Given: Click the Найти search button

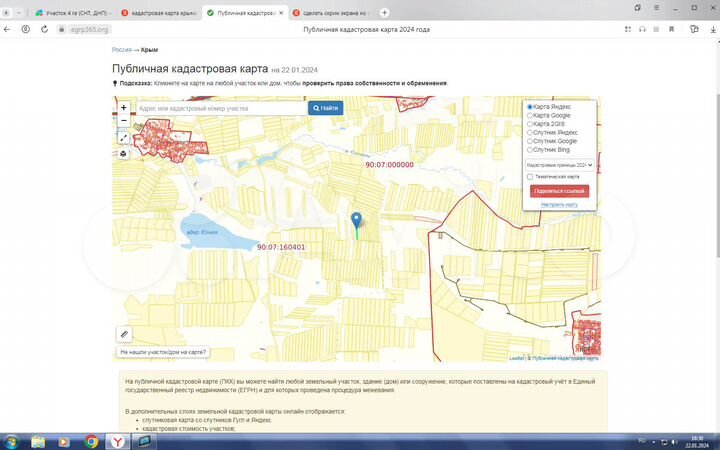Looking at the screenshot, I should point(325,107).
